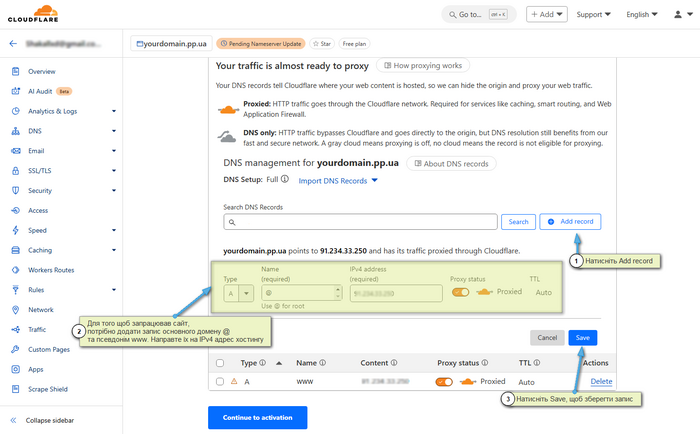Open the user account dropdown
The width and height of the screenshot is (700, 434).
[x=683, y=14]
